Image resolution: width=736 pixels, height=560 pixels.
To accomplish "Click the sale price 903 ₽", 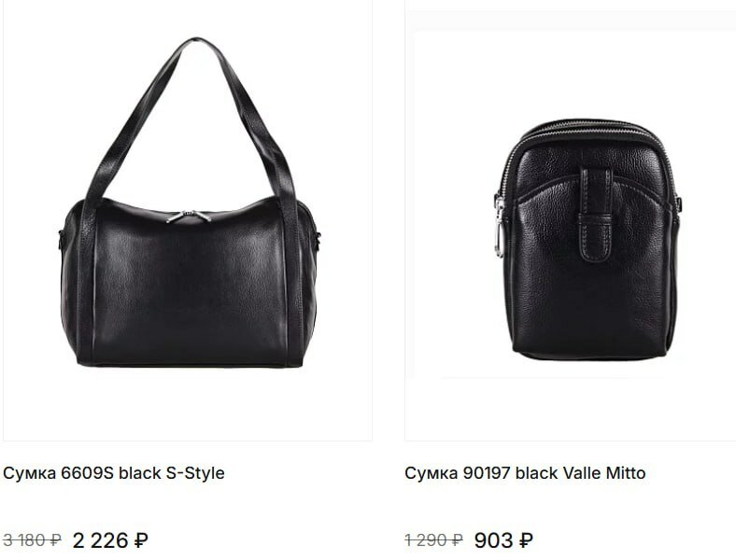I will point(503,540).
